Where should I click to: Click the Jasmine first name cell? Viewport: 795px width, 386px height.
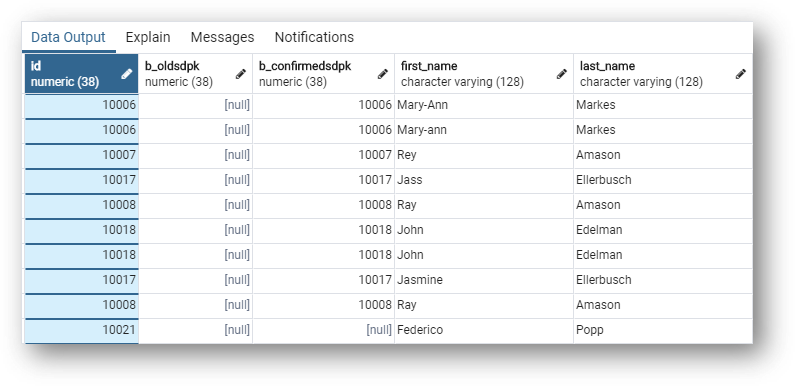pos(484,280)
